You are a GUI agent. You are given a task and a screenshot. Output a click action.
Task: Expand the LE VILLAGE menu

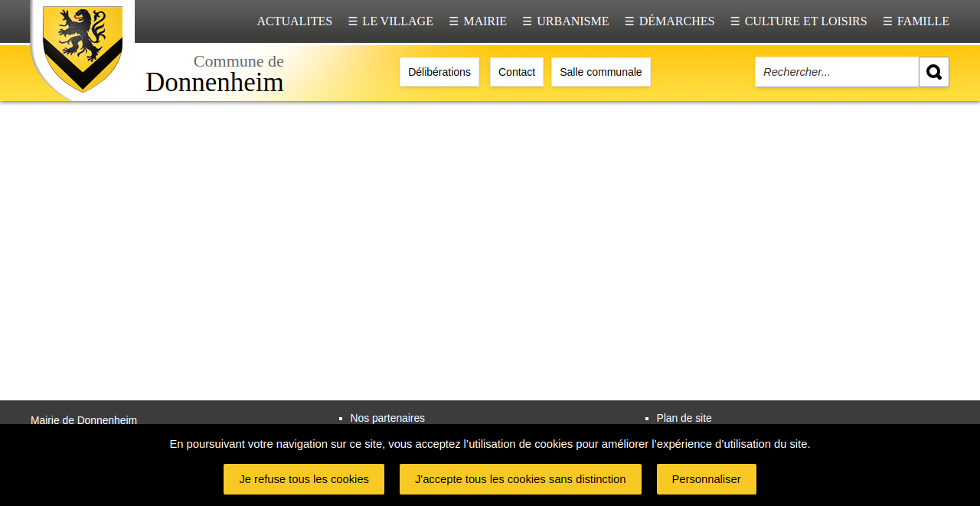coord(390,21)
